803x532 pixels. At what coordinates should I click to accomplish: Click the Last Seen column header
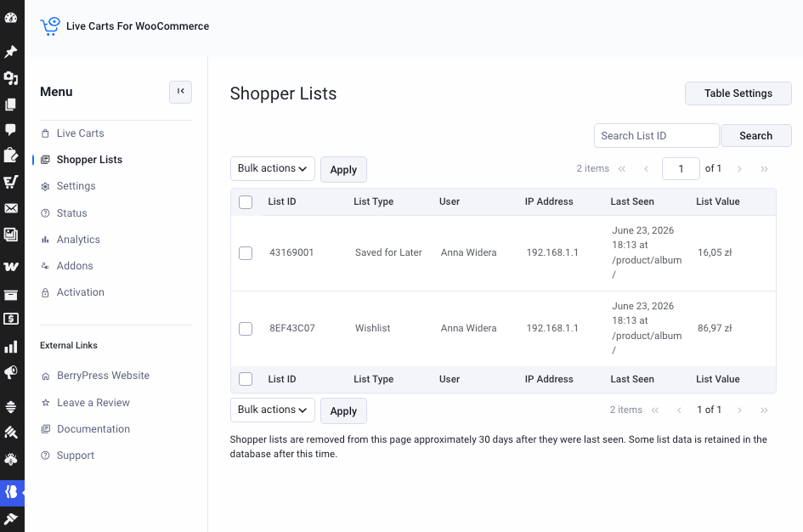632,201
